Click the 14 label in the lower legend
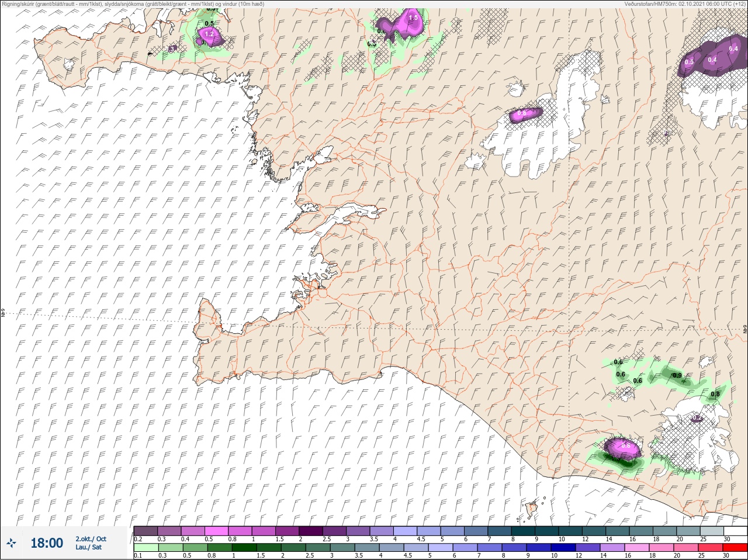 pyautogui.click(x=602, y=555)
